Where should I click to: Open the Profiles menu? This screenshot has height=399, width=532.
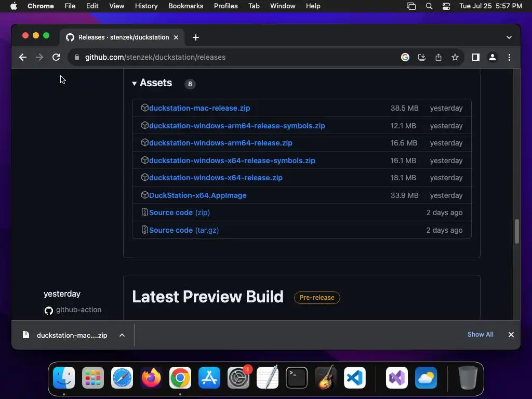point(225,6)
